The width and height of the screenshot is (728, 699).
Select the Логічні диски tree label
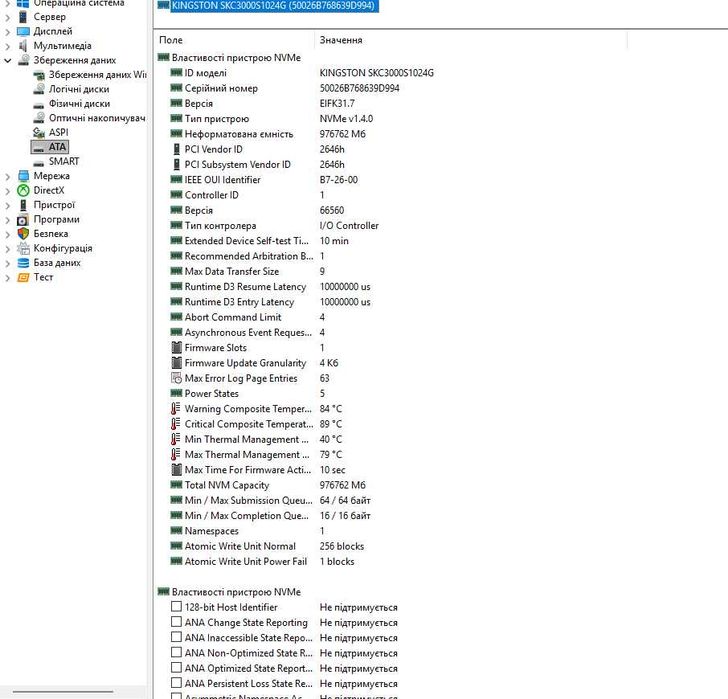point(79,89)
